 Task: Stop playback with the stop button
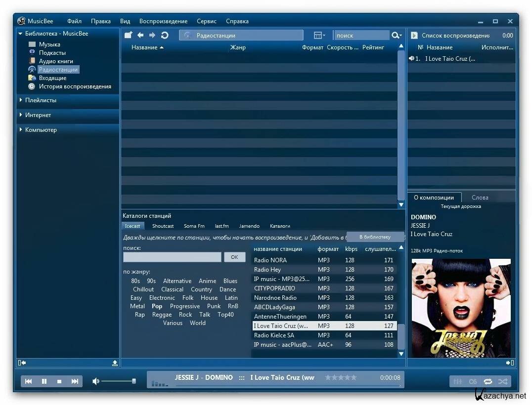[59, 381]
